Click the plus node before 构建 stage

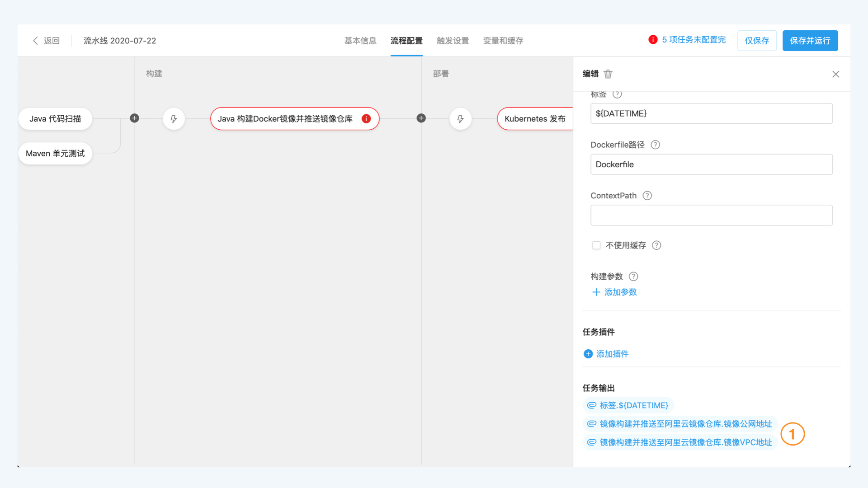point(134,118)
